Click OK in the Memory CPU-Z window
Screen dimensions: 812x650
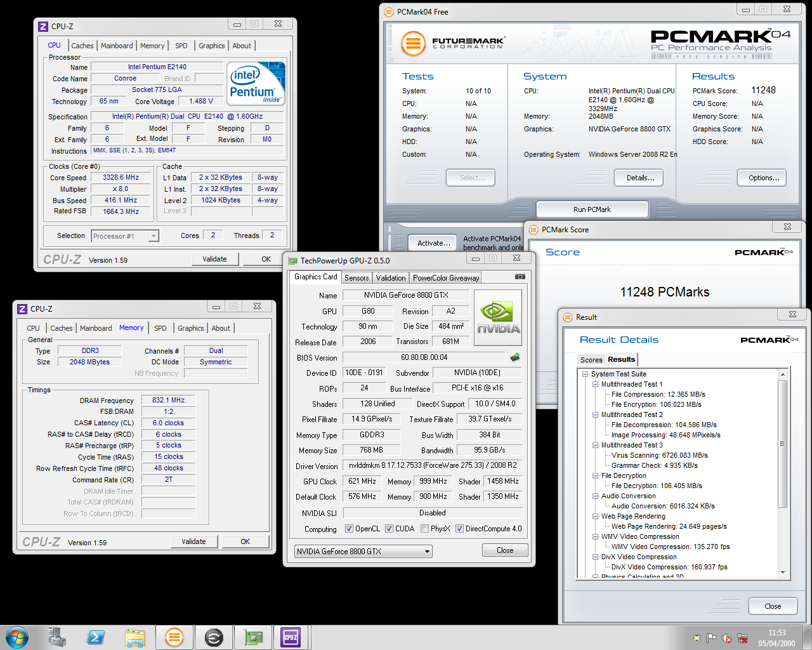click(245, 541)
